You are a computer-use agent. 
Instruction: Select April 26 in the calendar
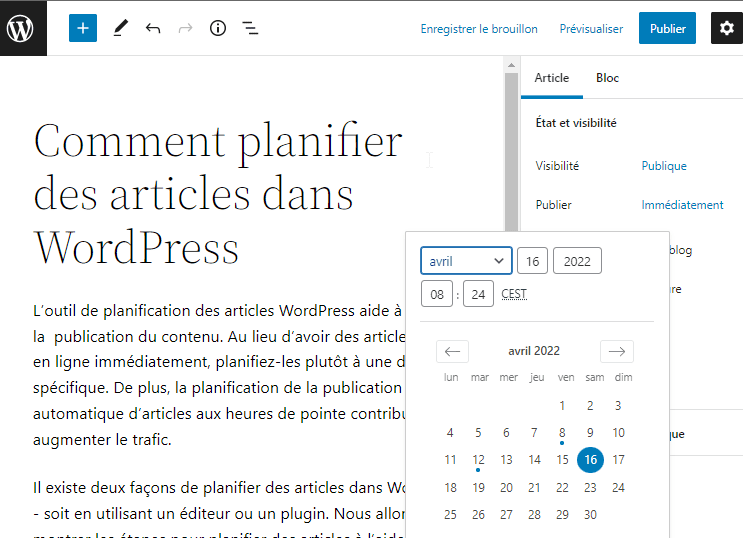click(478, 515)
